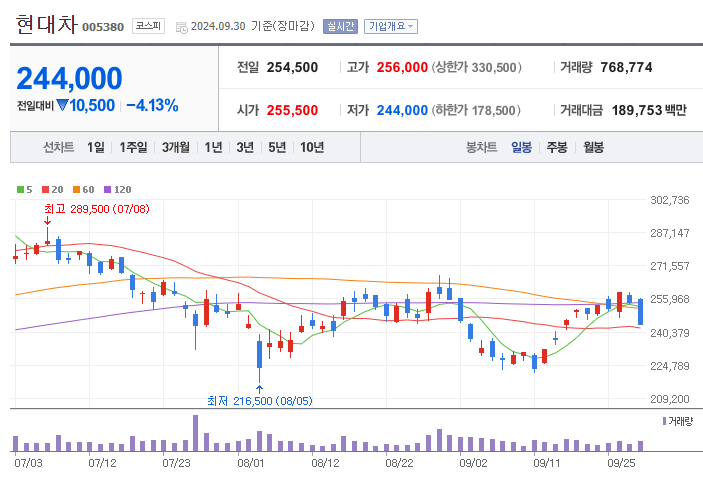
Task: Click the 07/12 date axis label
Action: [102, 463]
